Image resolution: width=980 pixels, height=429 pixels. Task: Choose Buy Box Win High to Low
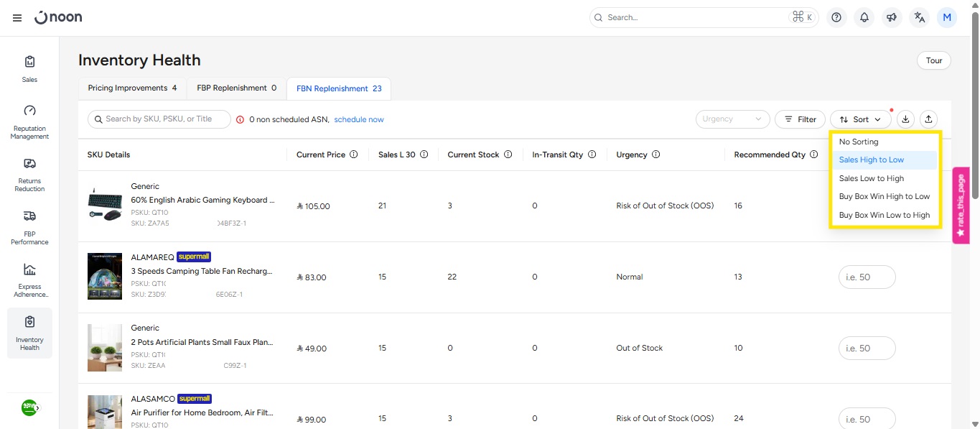pos(884,196)
